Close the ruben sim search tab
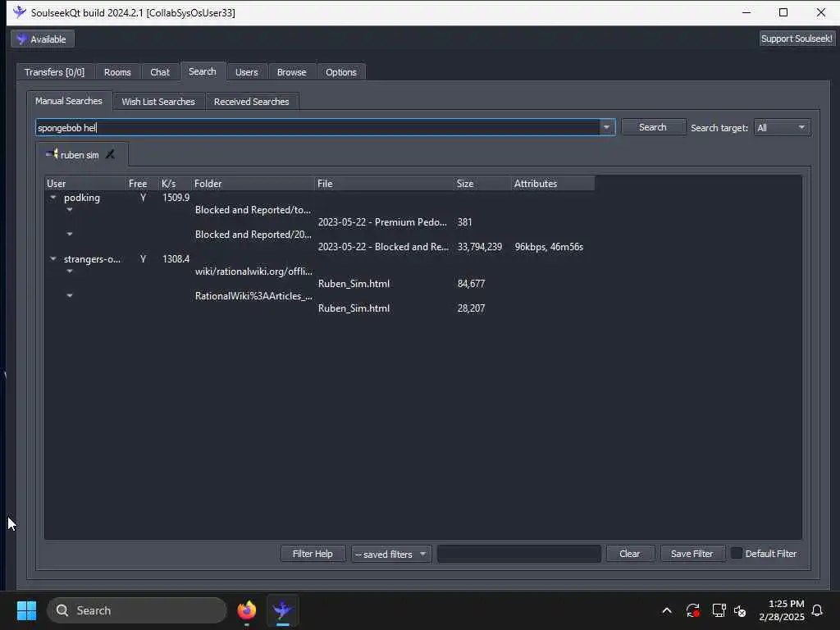The height and width of the screenshot is (630, 840). (x=111, y=154)
